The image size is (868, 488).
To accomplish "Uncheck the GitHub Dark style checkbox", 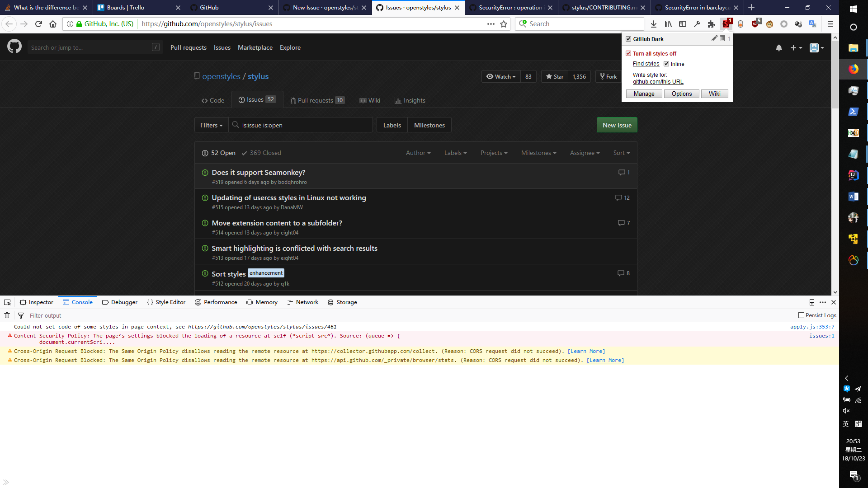I will tap(628, 39).
